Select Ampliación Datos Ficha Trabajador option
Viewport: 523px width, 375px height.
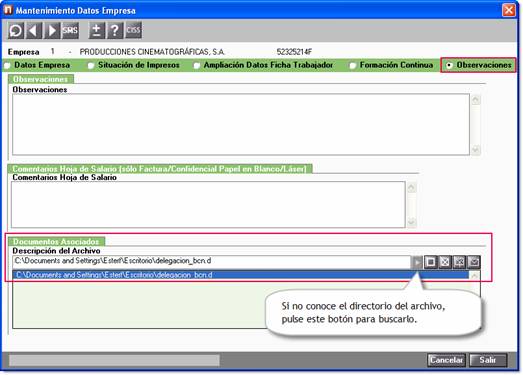tap(264, 65)
